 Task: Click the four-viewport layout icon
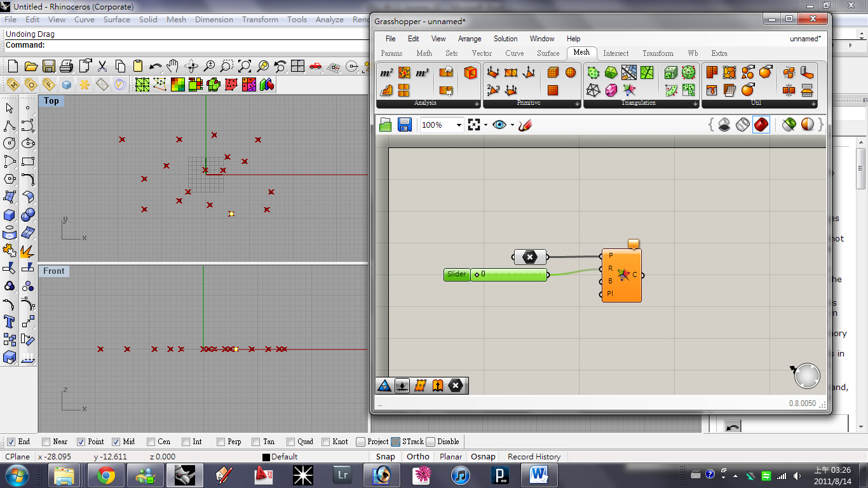pos(297,66)
